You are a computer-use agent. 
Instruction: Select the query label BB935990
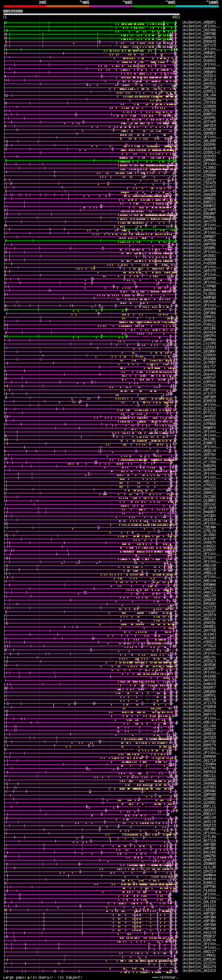[13, 11]
